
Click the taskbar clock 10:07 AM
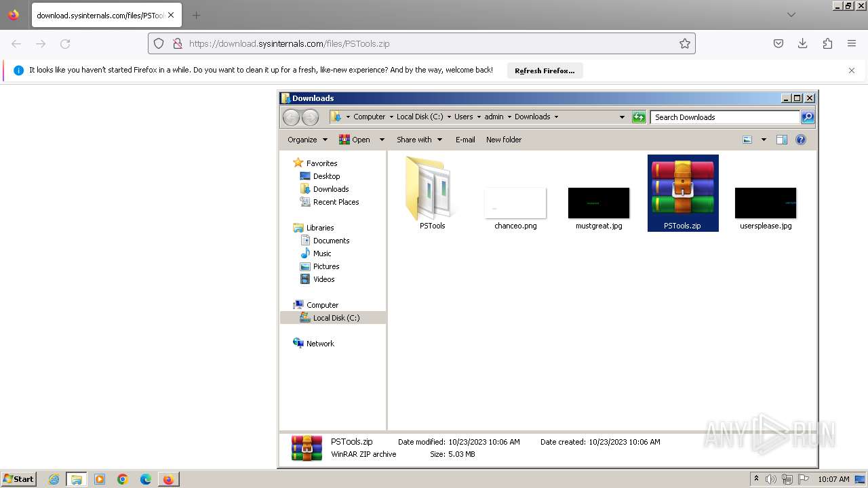tap(833, 479)
